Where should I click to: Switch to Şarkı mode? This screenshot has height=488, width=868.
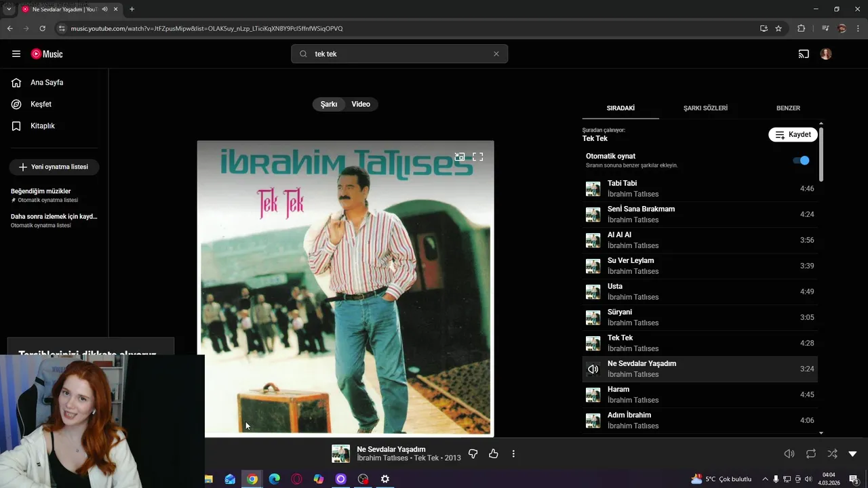point(329,104)
